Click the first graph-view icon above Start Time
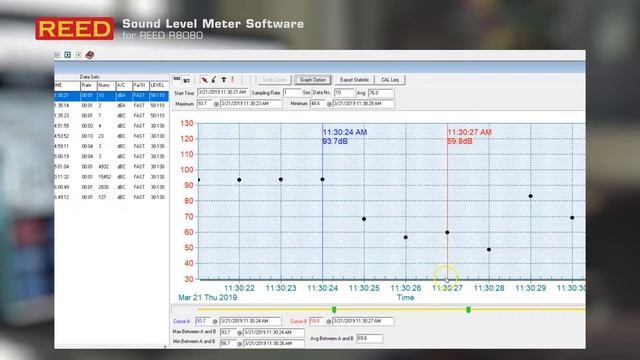The width and height of the screenshot is (640, 360). tap(177, 80)
